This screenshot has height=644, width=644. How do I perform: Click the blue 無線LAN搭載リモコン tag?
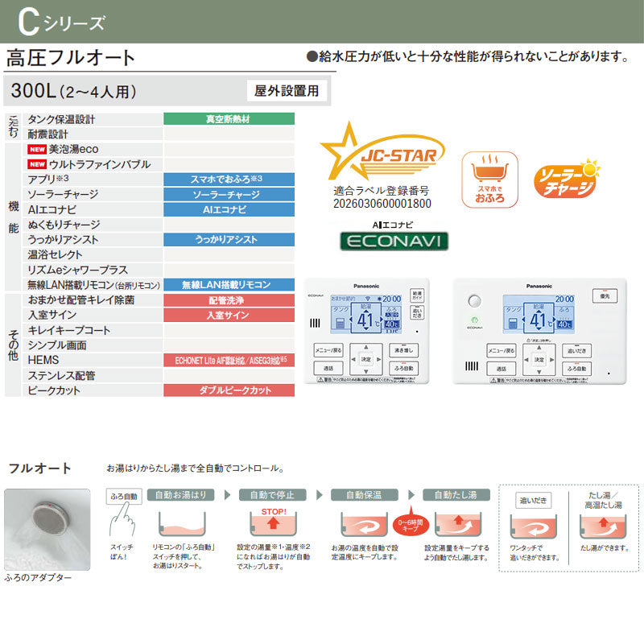click(229, 285)
